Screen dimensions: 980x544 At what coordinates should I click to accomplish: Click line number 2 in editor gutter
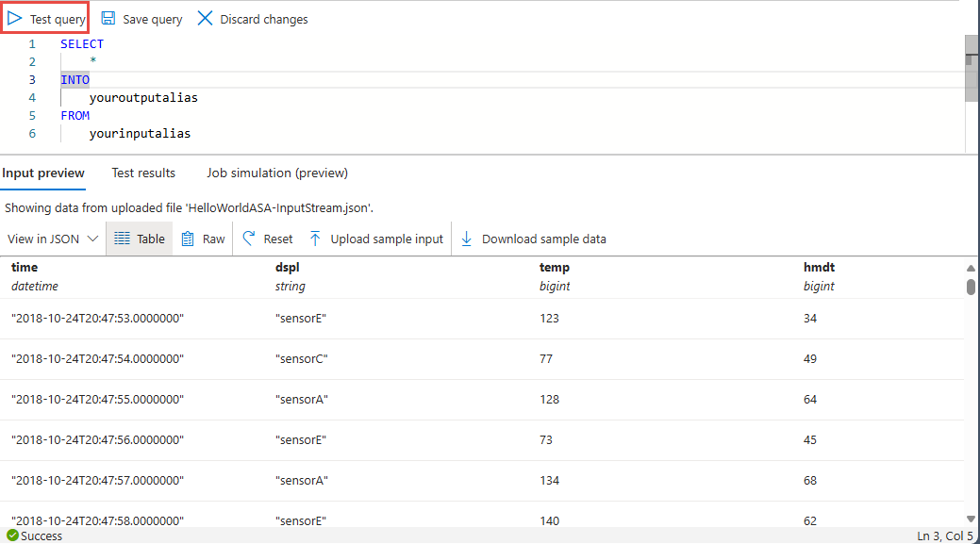[x=32, y=62]
